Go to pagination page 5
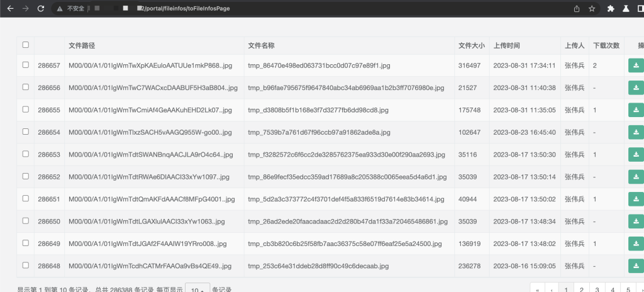Viewport: 644px width, 292px height. pos(628,288)
